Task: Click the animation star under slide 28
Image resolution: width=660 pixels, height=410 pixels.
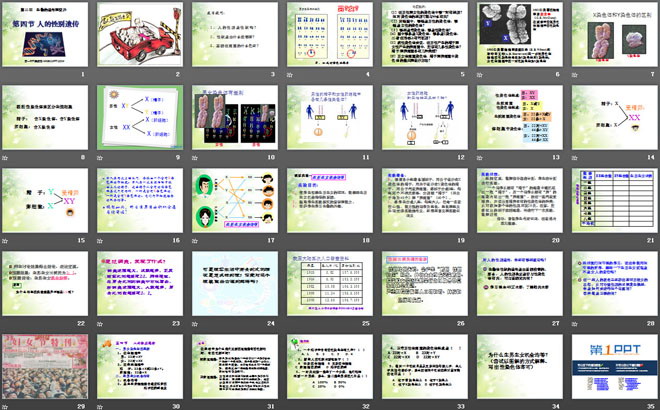Action: (575, 324)
